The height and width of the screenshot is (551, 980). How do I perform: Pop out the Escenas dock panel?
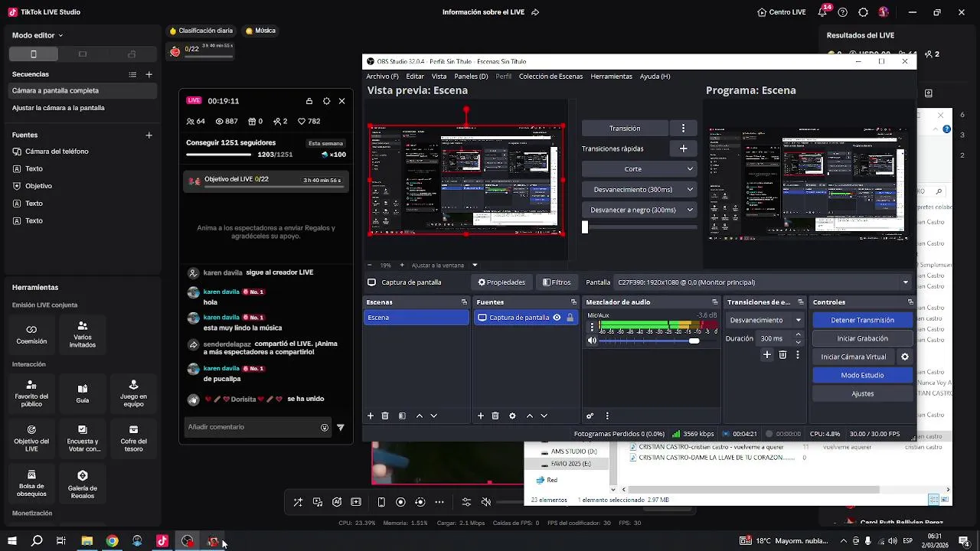click(464, 302)
